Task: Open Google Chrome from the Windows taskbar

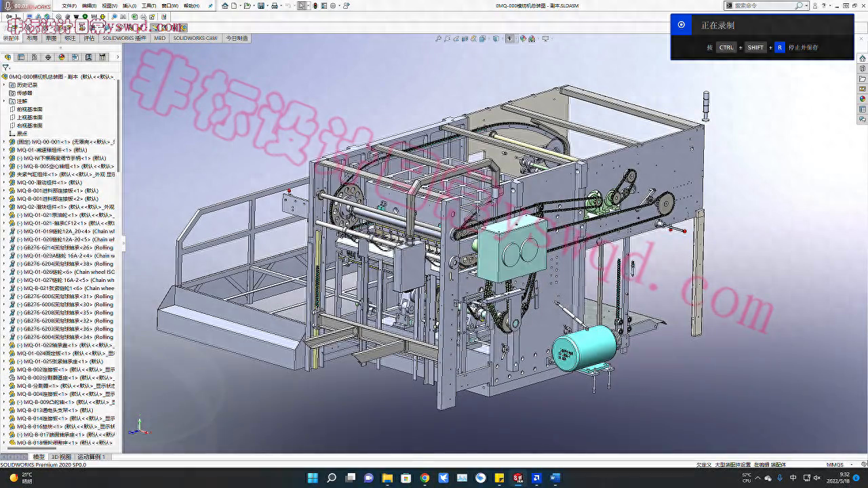Action: coord(425,478)
